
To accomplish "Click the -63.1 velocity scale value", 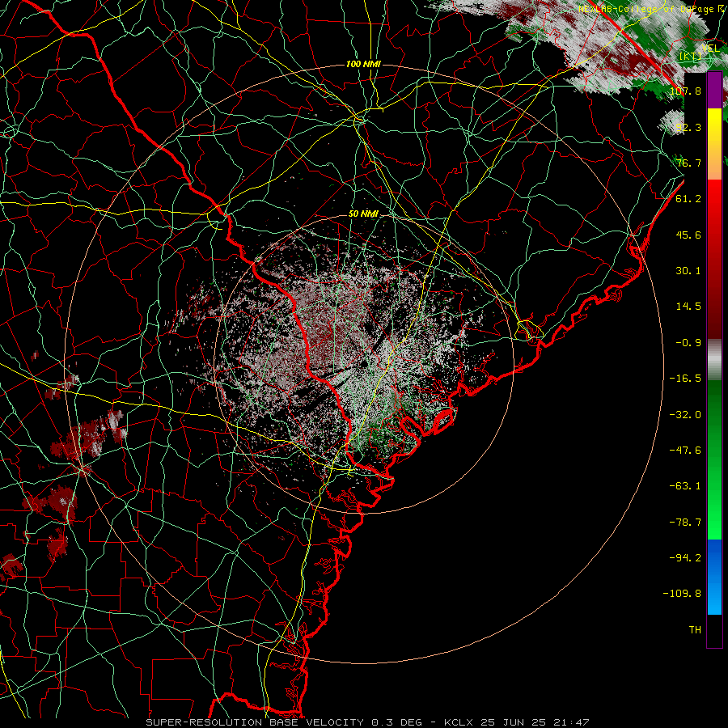I will coord(685,486).
